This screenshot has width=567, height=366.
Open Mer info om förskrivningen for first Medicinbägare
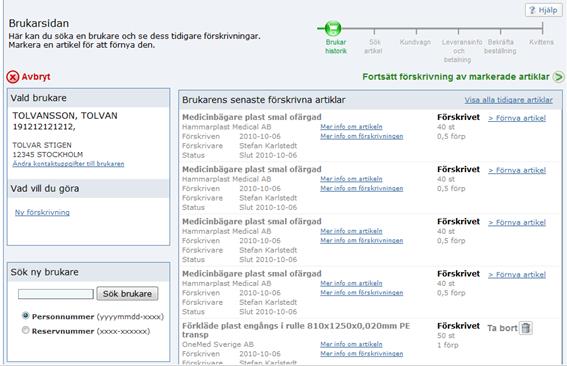point(362,136)
